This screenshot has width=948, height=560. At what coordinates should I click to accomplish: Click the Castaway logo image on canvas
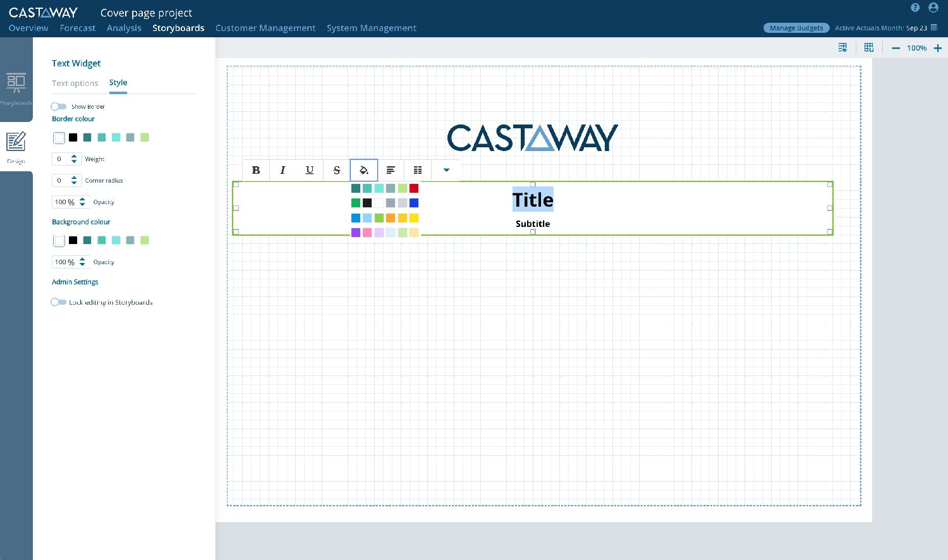coord(532,138)
